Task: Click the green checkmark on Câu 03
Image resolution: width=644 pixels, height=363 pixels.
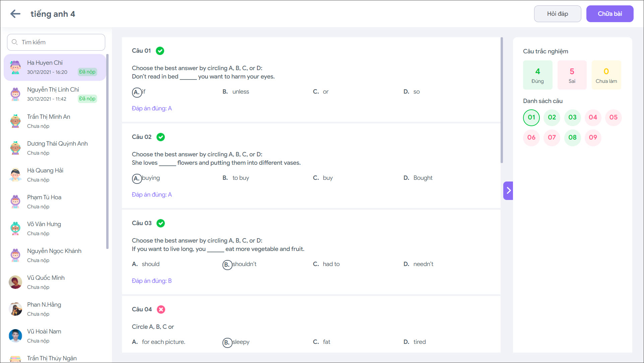Action: pyautogui.click(x=161, y=223)
